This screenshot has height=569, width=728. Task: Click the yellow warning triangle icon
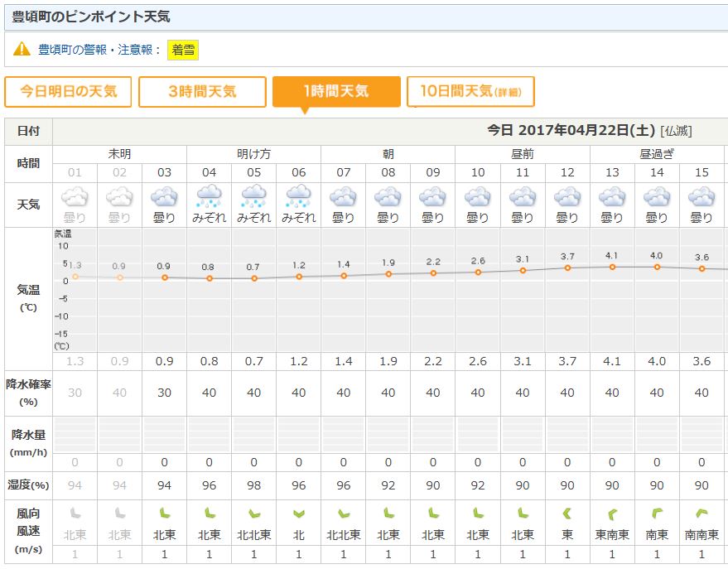22,50
